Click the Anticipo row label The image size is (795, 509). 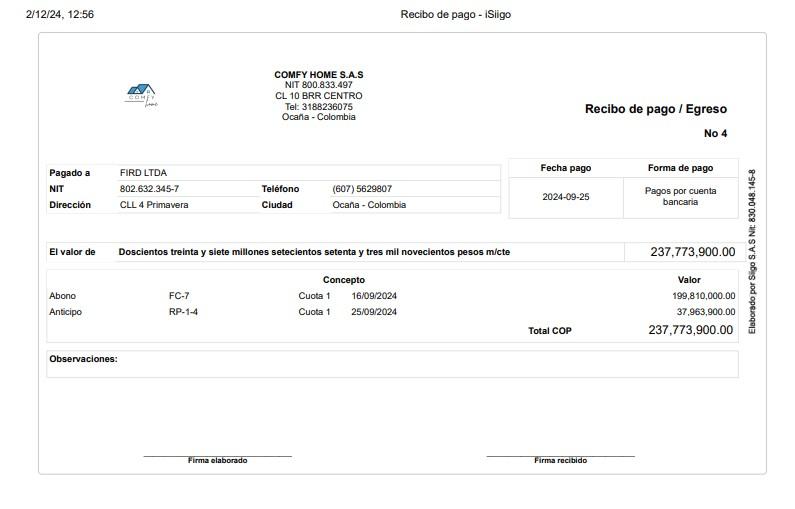pos(65,312)
